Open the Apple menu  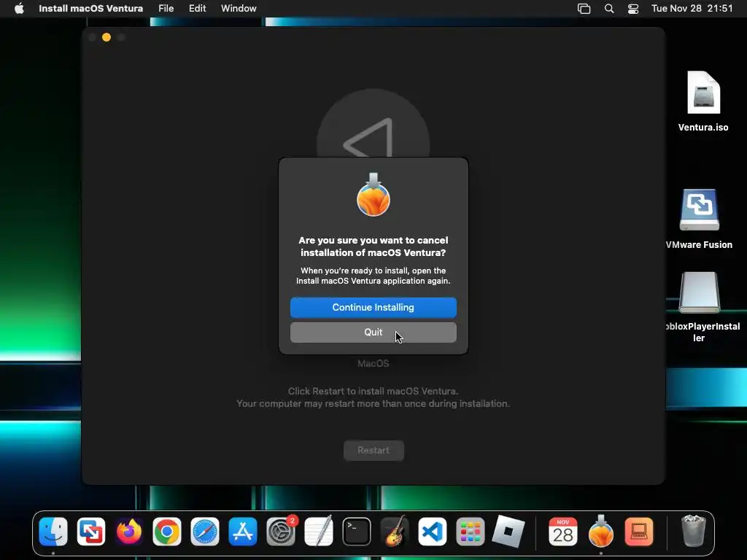(19, 9)
